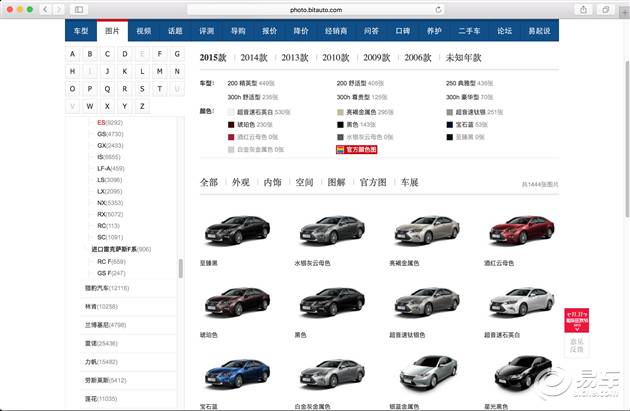This screenshot has width=630, height=411.
Task: Choose brand letter L
Action: [x=142, y=72]
